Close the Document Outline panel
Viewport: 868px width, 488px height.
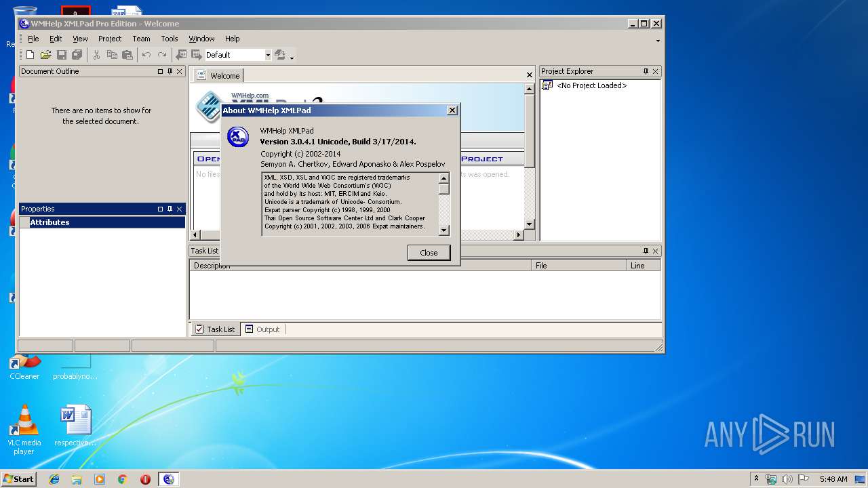point(180,71)
